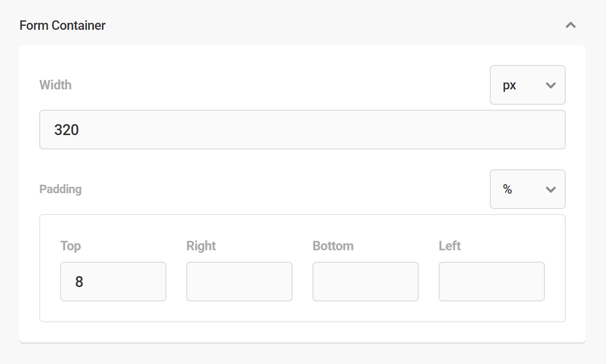
Task: Click the empty Bottom padding field
Action: (x=365, y=282)
